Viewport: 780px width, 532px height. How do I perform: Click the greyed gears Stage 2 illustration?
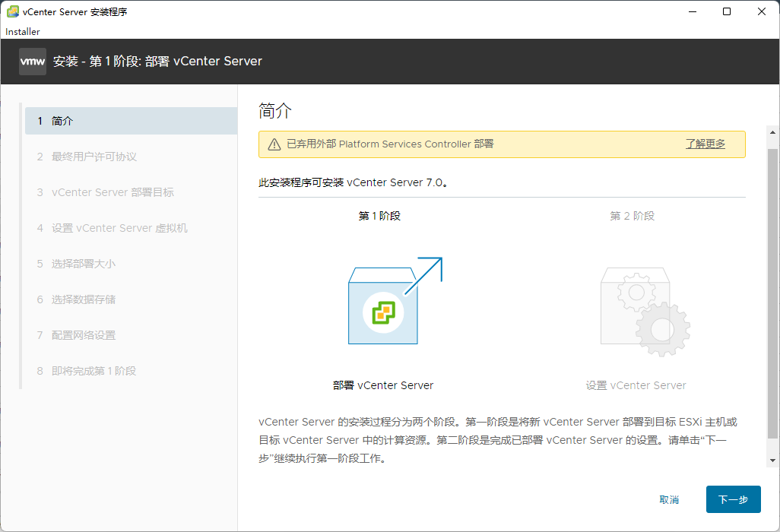pyautogui.click(x=645, y=312)
